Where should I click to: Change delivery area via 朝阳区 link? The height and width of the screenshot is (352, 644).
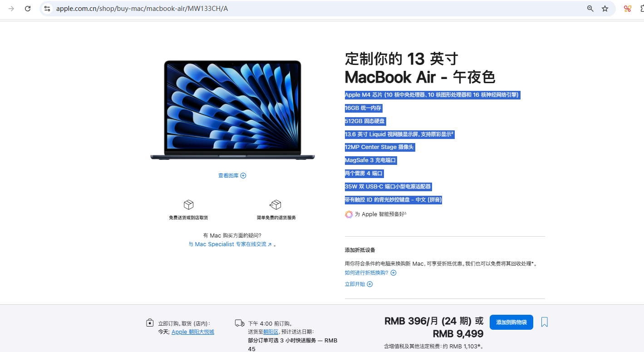click(271, 332)
